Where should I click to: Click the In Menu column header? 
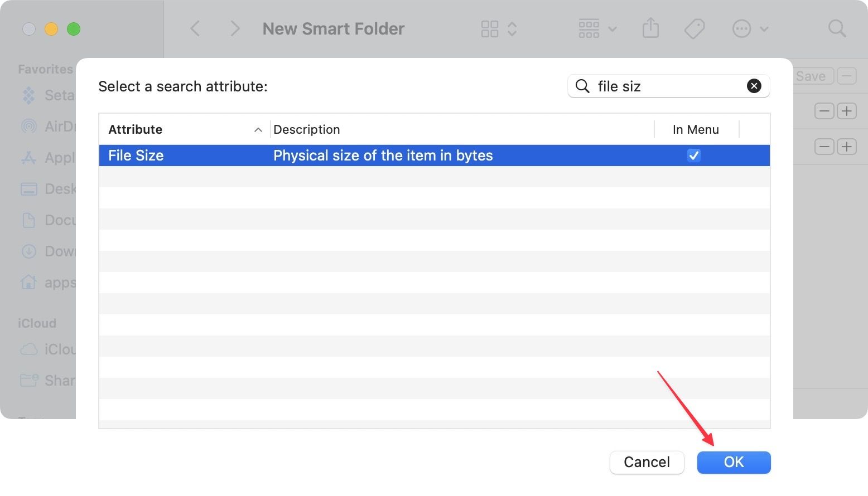(696, 129)
